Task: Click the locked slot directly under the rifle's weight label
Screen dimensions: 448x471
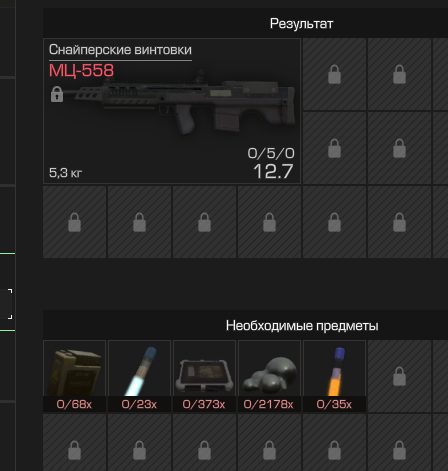Action: tap(74, 222)
